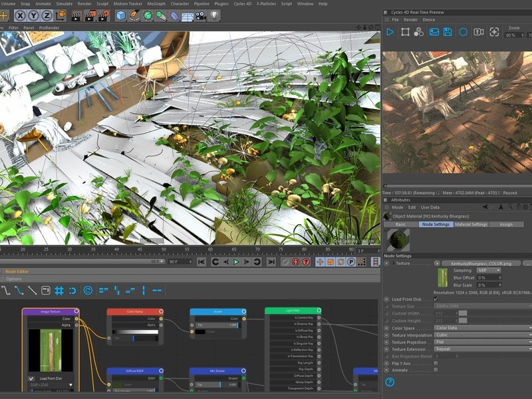The image size is (532, 399).
Task: Adjust the Fac slider on the Invert node
Action: point(217,325)
